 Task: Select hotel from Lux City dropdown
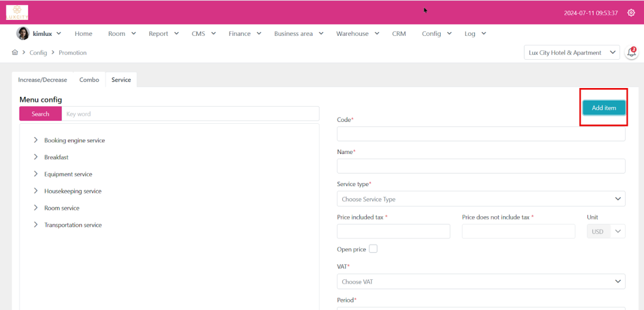click(572, 53)
